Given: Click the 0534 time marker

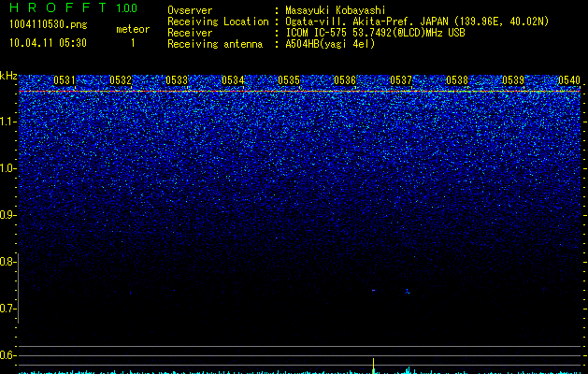Looking at the screenshot, I should (233, 79).
